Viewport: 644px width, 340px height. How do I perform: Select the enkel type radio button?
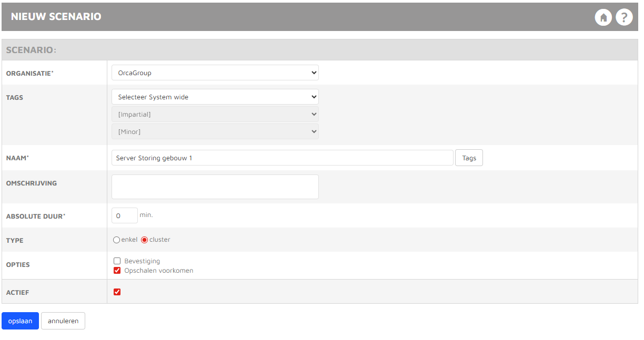(116, 240)
